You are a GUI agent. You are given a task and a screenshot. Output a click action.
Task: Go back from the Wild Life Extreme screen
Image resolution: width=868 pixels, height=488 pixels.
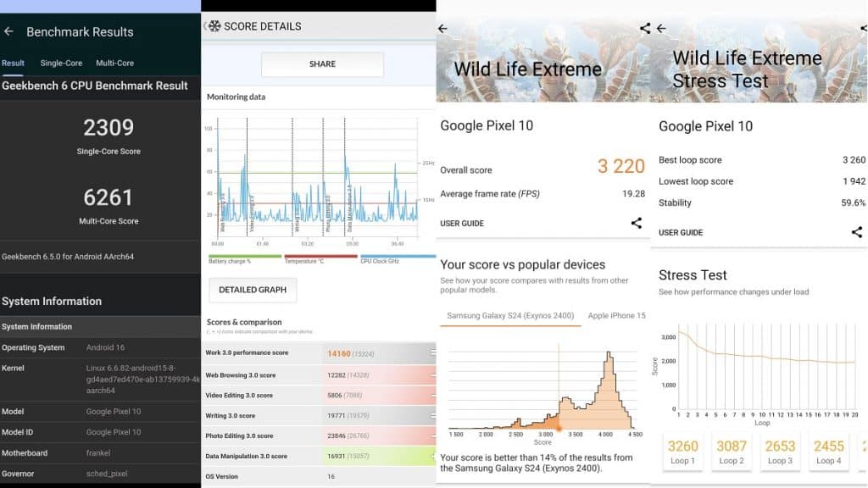tap(442, 28)
